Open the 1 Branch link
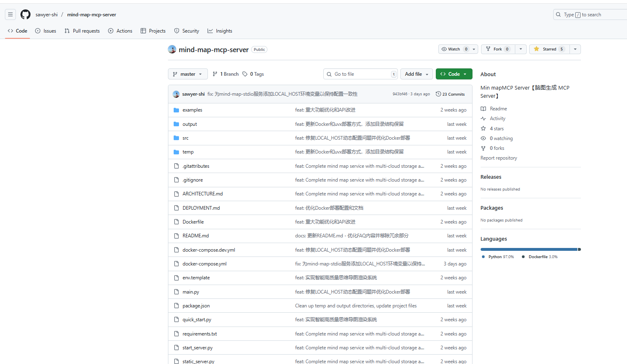Screen dimensions: 627x364 click(226, 74)
